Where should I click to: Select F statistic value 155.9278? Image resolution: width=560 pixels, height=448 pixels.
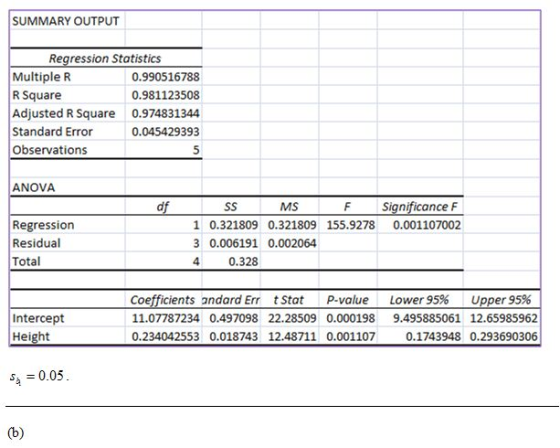[x=351, y=225]
